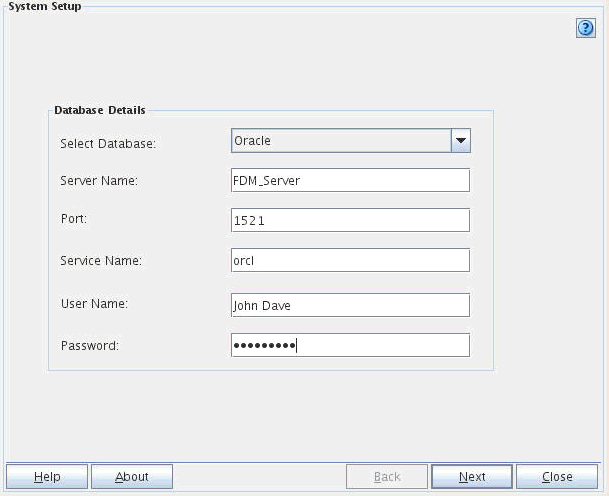609x496 pixels.
Task: Click the Oracle database combo box field
Action: (340, 141)
